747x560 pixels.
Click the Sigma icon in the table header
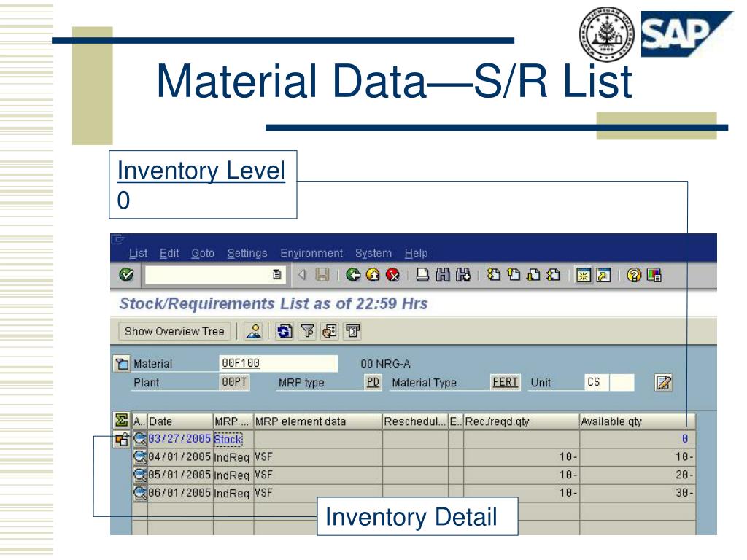pos(122,421)
